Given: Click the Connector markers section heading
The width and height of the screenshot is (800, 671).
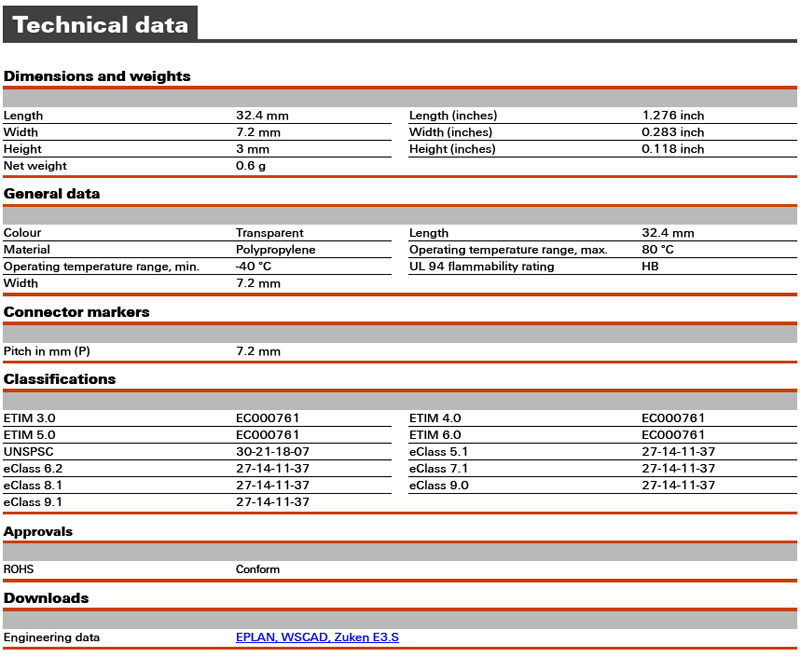Looking at the screenshot, I should pyautogui.click(x=76, y=312).
